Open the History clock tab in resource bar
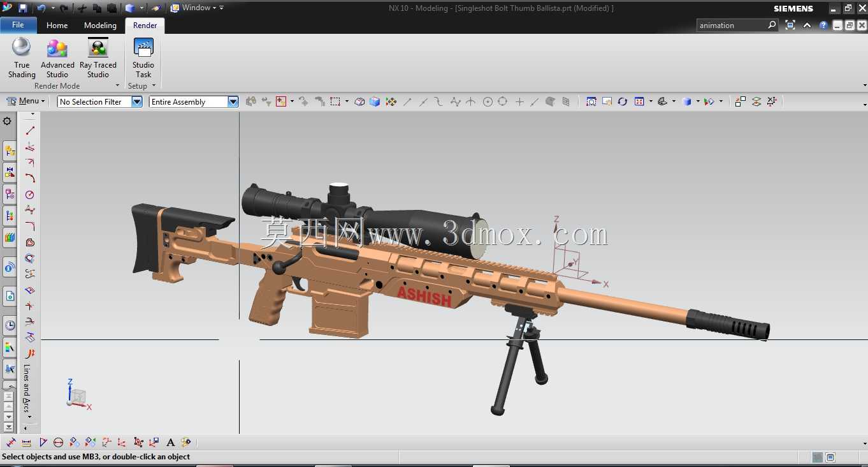868x467 pixels. [x=10, y=325]
